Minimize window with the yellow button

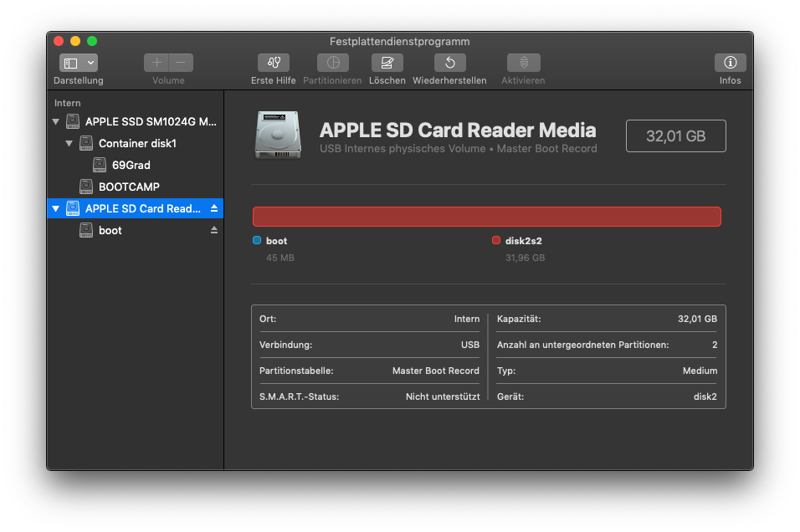point(75,41)
